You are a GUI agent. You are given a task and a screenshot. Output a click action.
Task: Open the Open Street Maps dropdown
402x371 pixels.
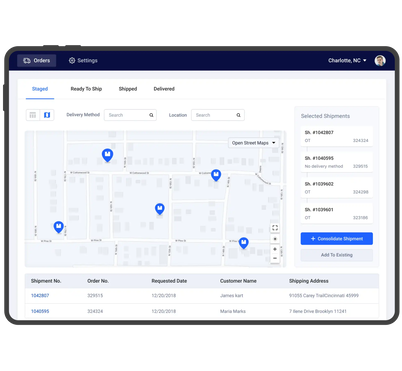(254, 143)
